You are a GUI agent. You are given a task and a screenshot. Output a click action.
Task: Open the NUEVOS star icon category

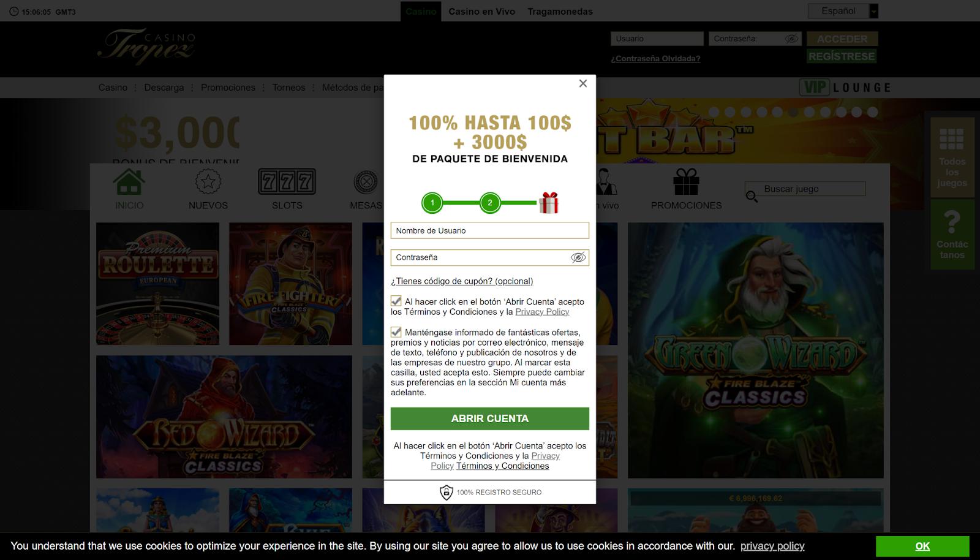click(208, 182)
